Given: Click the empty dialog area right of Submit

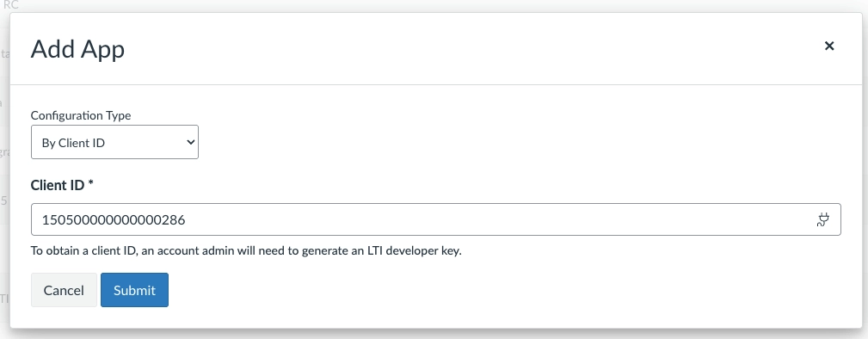Looking at the screenshot, I should pyautogui.click(x=498, y=290).
